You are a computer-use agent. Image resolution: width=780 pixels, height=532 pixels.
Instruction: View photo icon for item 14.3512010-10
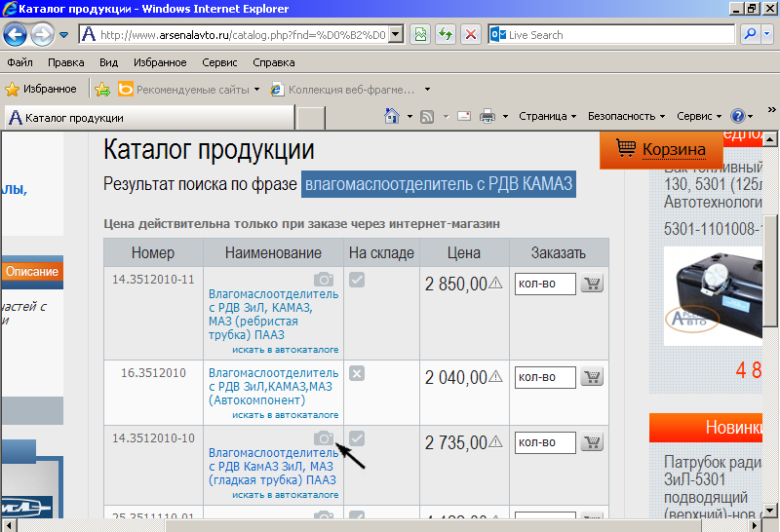pyautogui.click(x=324, y=438)
